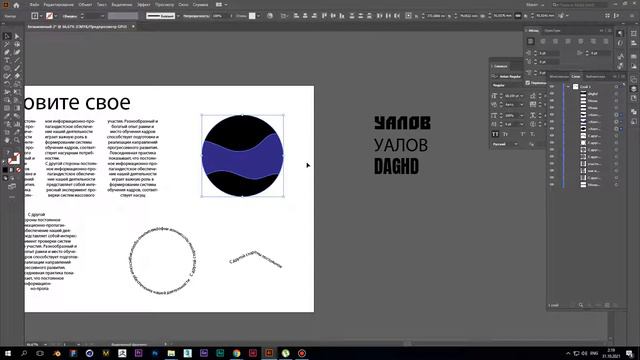
Task: Open the Окно menu
Action: [x=183, y=4]
